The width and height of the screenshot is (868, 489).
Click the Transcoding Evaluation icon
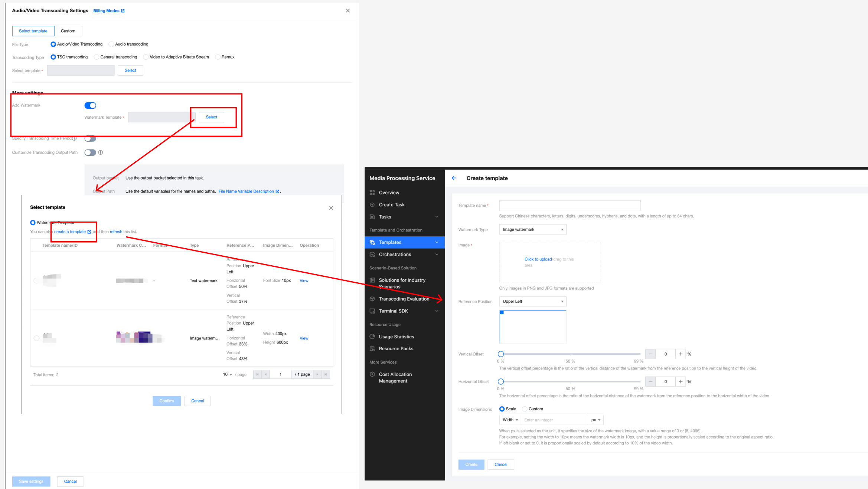372,299
